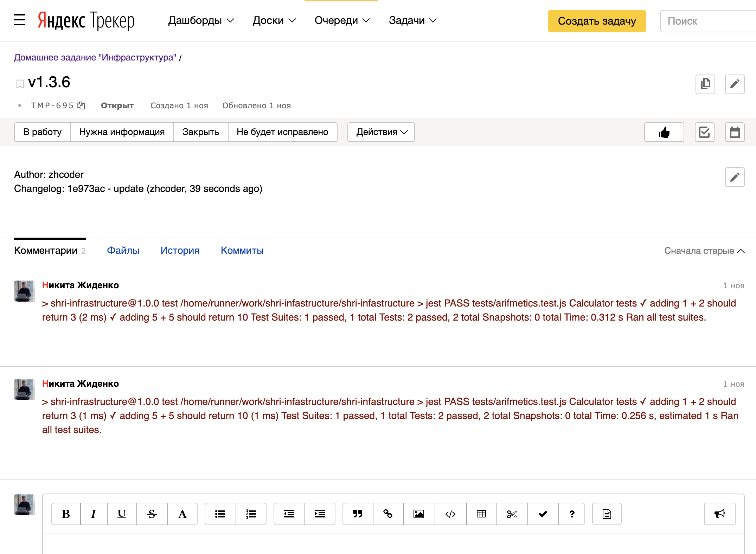Toggle bold formatting in comment editor
The image size is (756, 554).
[x=66, y=514]
